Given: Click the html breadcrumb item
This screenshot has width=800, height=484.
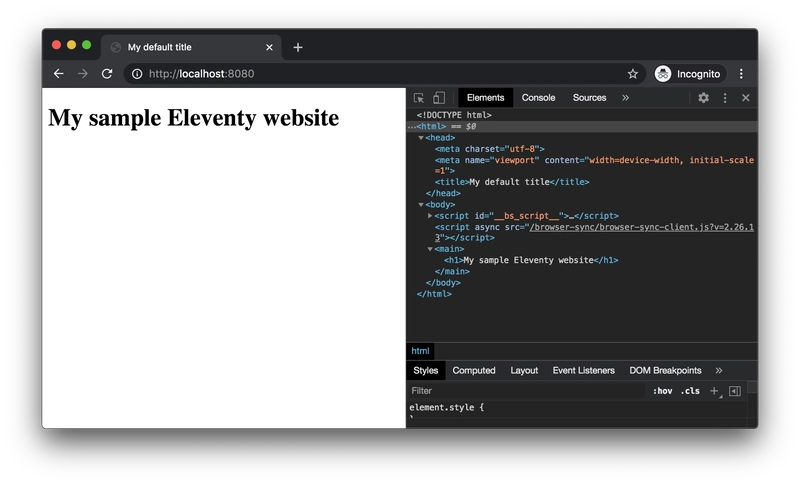Looking at the screenshot, I should 420,351.
